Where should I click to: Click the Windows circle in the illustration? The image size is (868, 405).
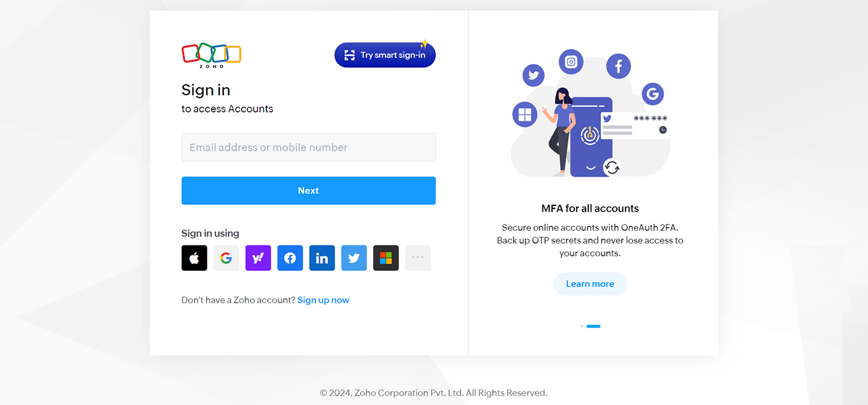[525, 114]
